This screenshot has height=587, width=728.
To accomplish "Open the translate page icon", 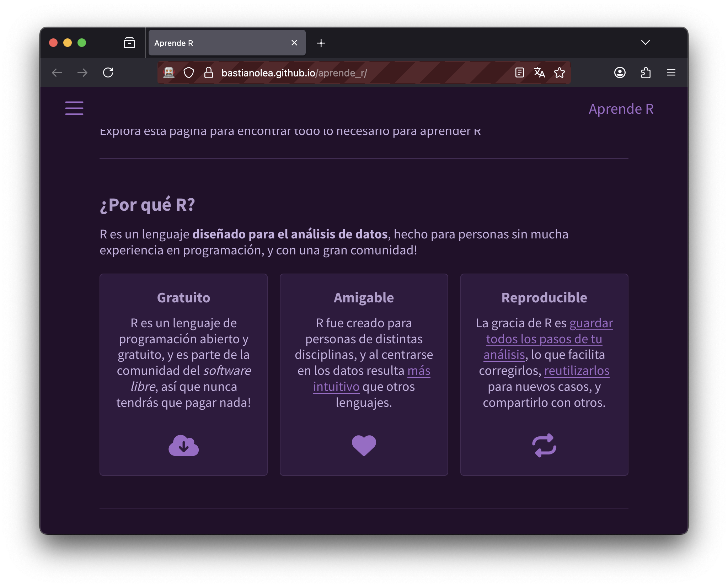I will (539, 73).
